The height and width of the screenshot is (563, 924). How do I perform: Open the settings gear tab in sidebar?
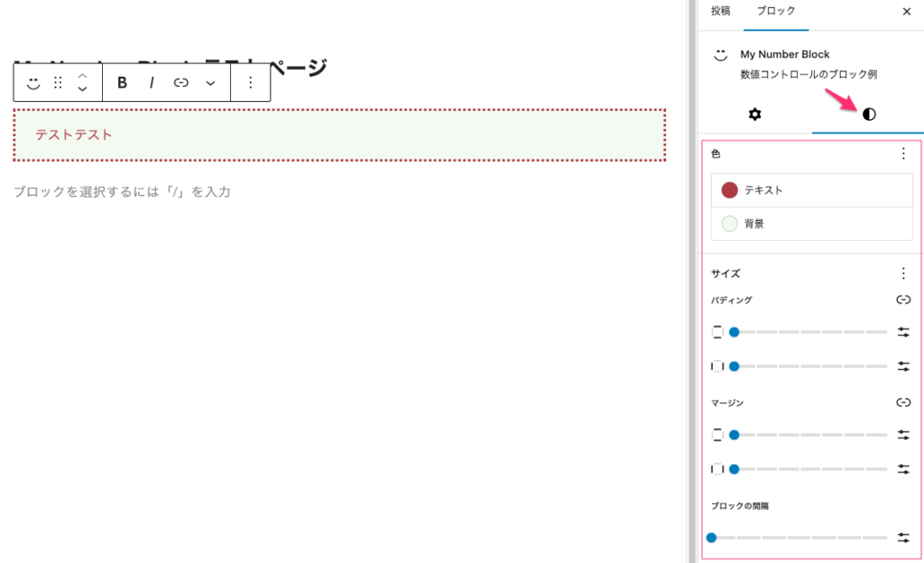click(755, 115)
